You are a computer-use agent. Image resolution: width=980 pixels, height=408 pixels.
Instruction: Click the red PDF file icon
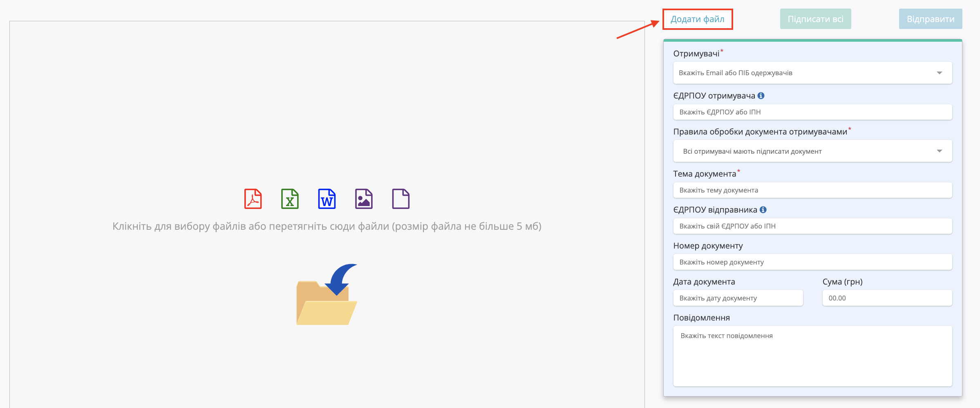[253, 199]
